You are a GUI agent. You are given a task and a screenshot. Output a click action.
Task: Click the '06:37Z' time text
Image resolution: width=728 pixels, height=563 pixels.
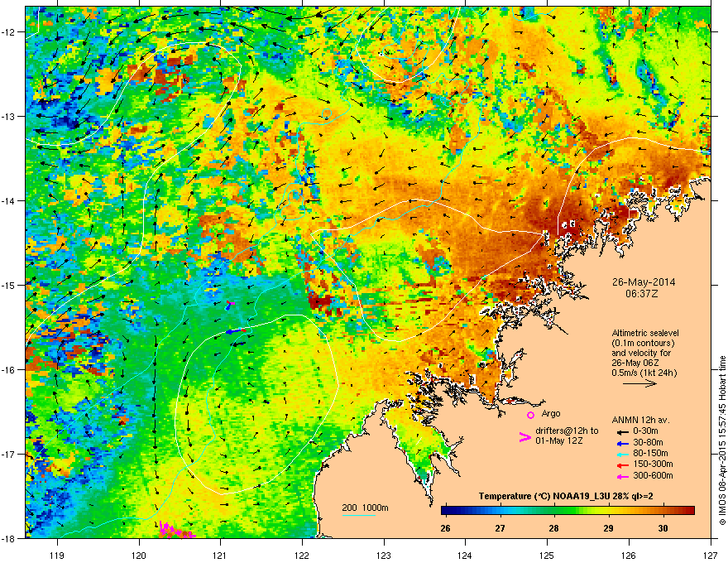(644, 294)
